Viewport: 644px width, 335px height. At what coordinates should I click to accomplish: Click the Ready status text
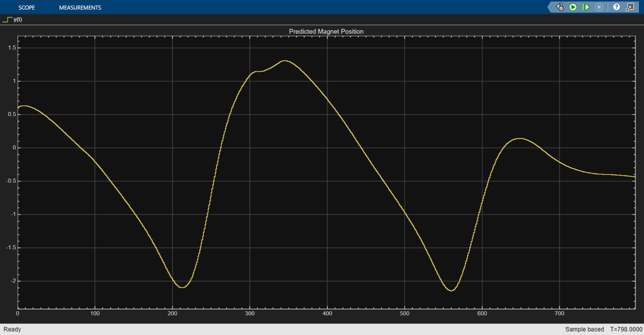(x=12, y=329)
